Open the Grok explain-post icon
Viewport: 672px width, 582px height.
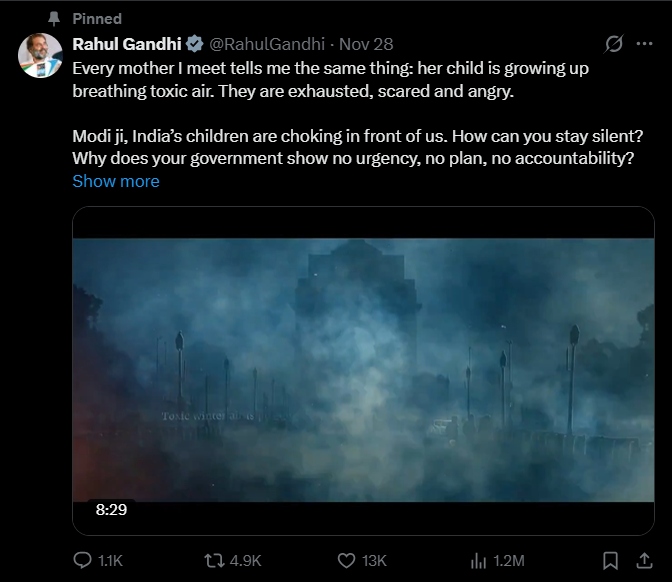[x=615, y=44]
